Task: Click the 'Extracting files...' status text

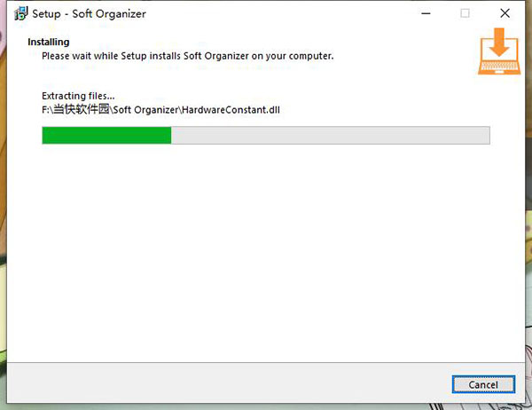Action: [78, 96]
